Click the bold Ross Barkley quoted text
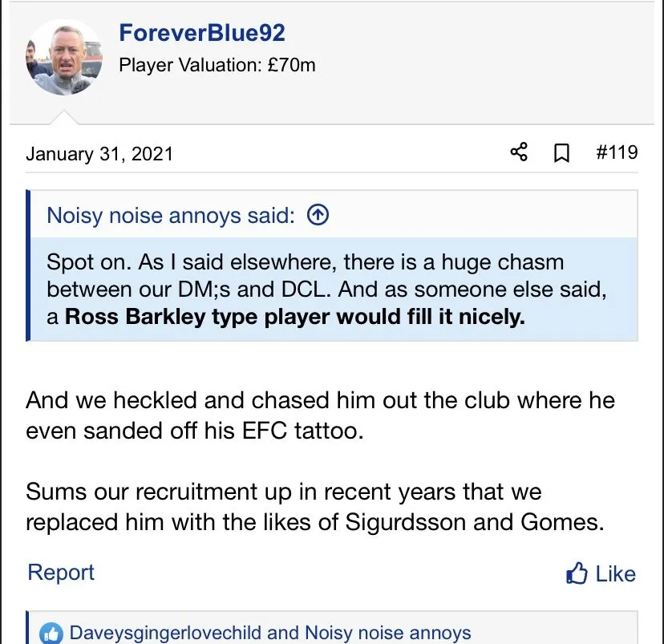 [294, 316]
